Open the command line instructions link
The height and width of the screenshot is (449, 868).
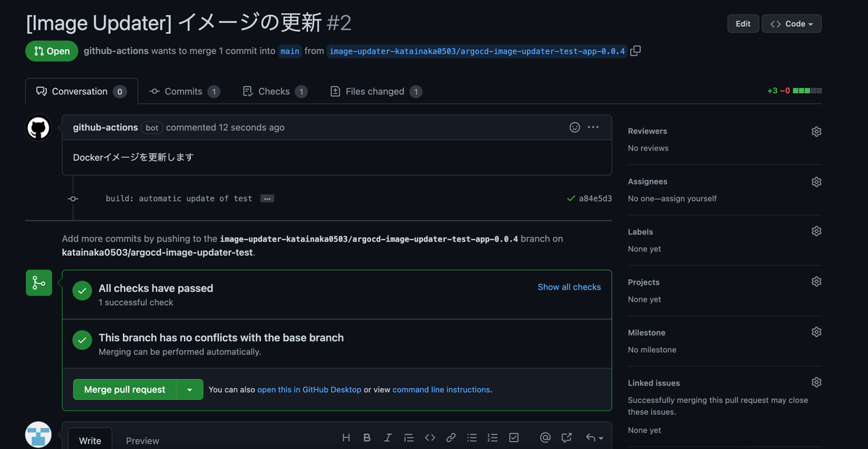click(441, 390)
